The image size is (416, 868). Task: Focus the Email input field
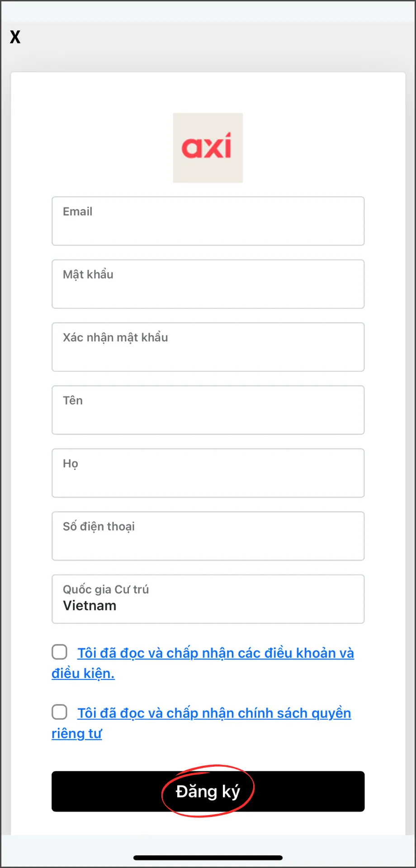208,221
